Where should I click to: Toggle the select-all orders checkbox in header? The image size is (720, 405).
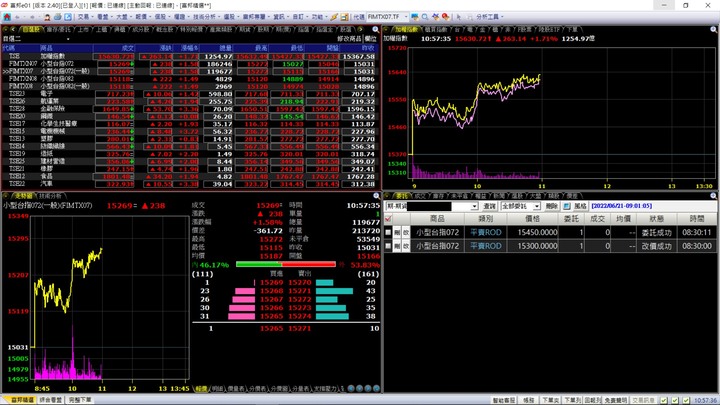tap(388, 219)
